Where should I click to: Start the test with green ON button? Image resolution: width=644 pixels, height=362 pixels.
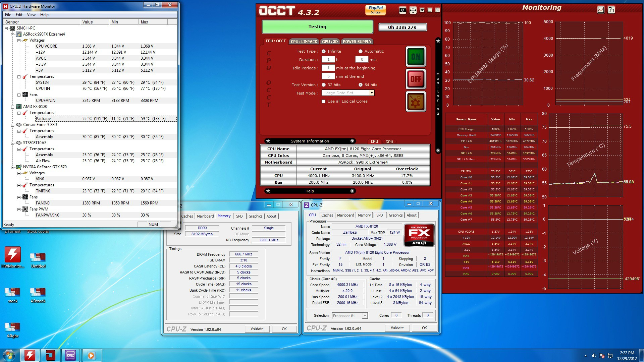pyautogui.click(x=416, y=57)
